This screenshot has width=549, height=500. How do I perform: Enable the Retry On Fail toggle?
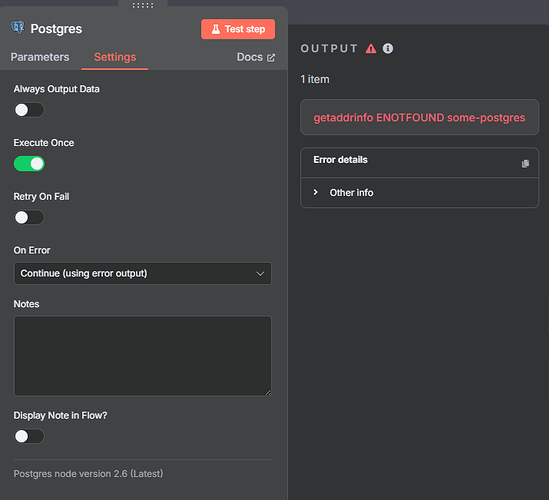pos(29,217)
